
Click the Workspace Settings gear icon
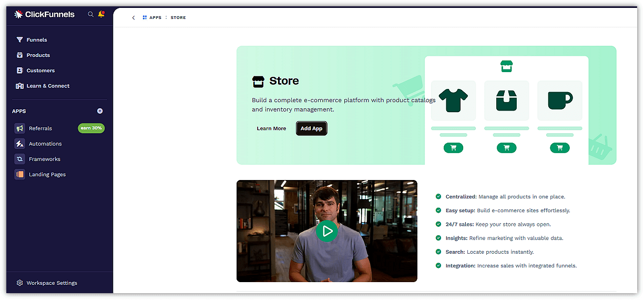[x=19, y=283]
